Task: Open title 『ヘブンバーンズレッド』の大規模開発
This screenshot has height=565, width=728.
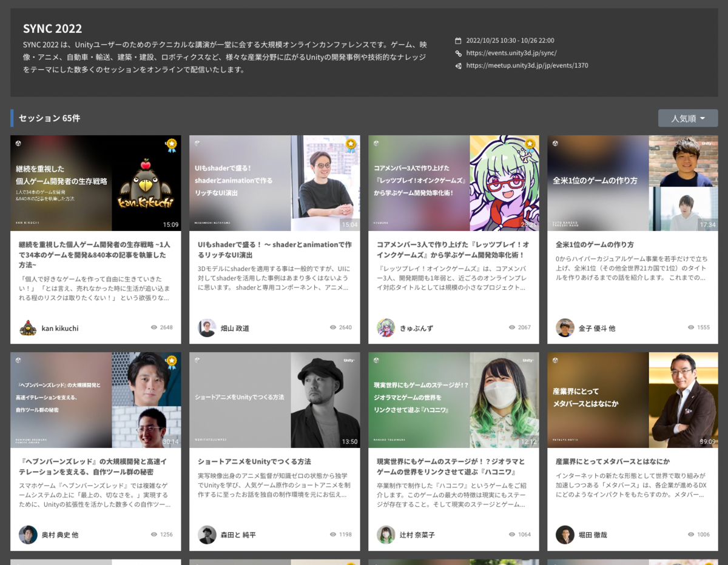Action: click(x=93, y=467)
